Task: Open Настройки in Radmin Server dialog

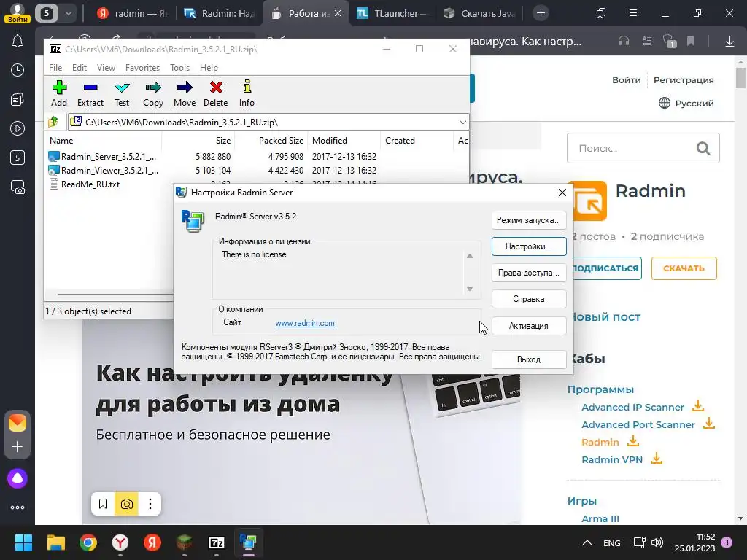Action: [x=529, y=246]
